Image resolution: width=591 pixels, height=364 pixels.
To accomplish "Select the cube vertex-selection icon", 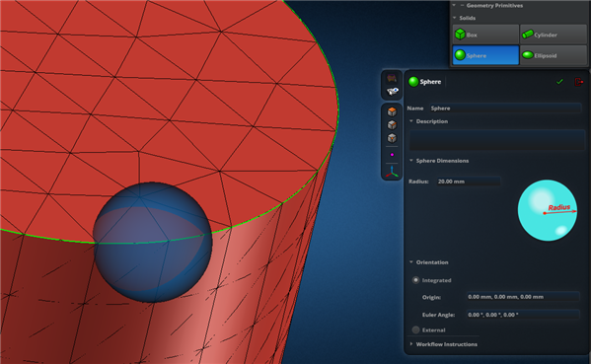I will 392,137.
